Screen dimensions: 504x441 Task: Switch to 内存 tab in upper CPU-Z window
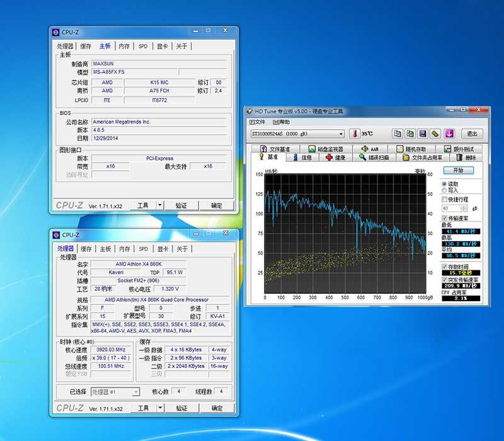point(124,46)
